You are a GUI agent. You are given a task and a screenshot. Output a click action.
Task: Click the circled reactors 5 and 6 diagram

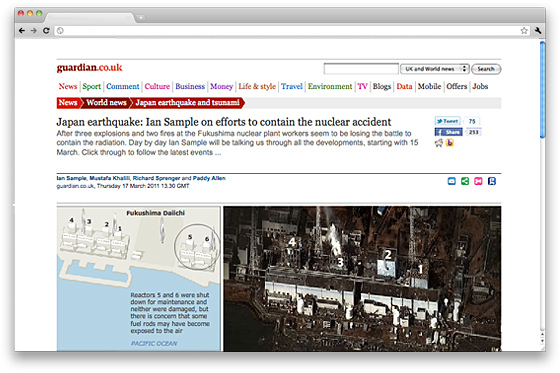(x=197, y=246)
